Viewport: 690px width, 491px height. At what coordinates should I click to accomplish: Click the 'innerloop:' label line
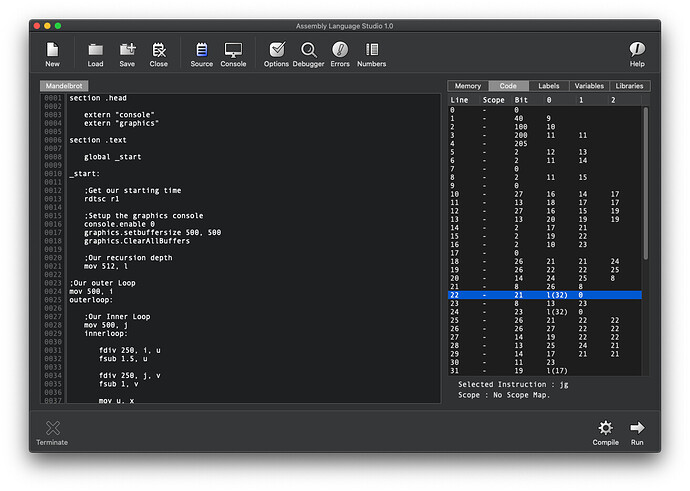click(x=106, y=333)
